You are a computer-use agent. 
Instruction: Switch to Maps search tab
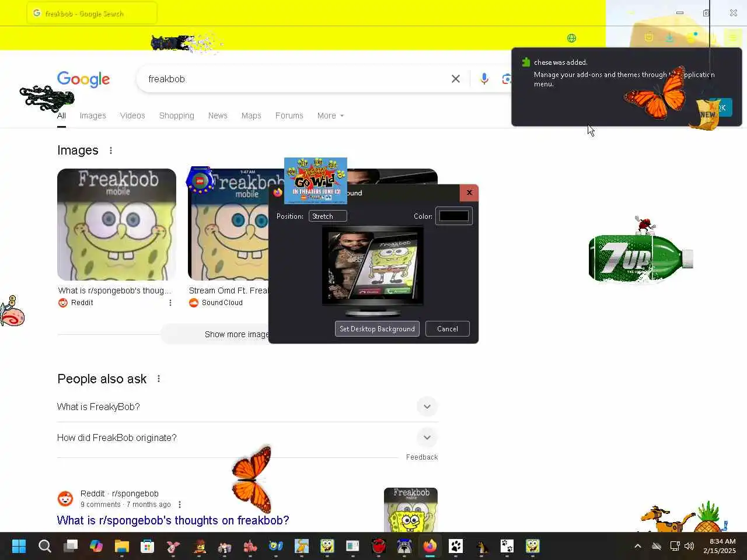point(252,116)
